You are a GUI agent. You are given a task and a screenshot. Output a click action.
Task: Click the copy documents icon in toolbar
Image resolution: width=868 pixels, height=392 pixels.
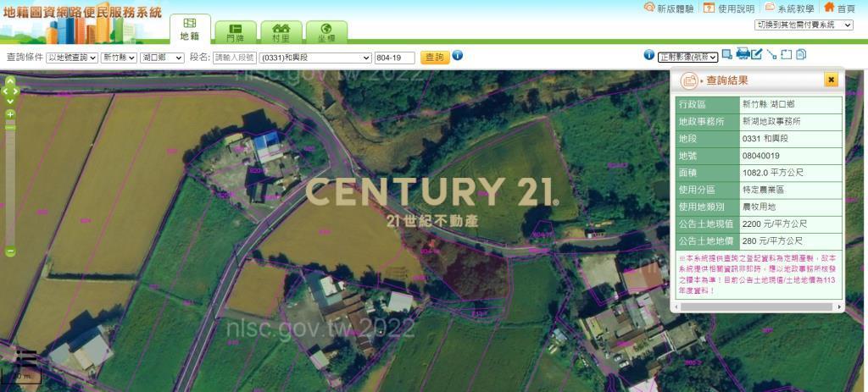(x=801, y=55)
